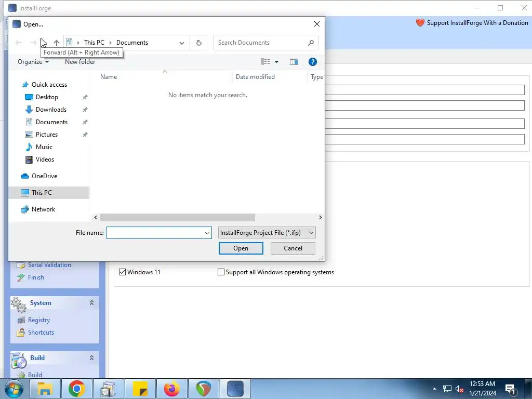Image resolution: width=532 pixels, height=399 pixels.
Task: Open Network in navigation pane
Action: [43, 209]
